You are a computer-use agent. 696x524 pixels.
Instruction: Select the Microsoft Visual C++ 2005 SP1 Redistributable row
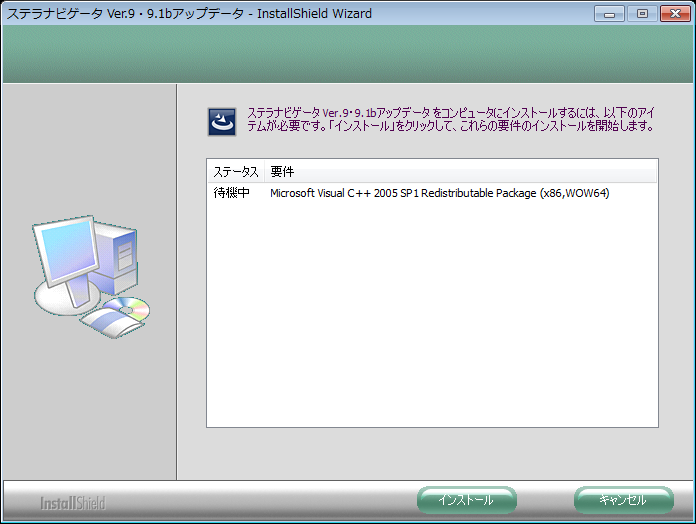tap(432, 193)
